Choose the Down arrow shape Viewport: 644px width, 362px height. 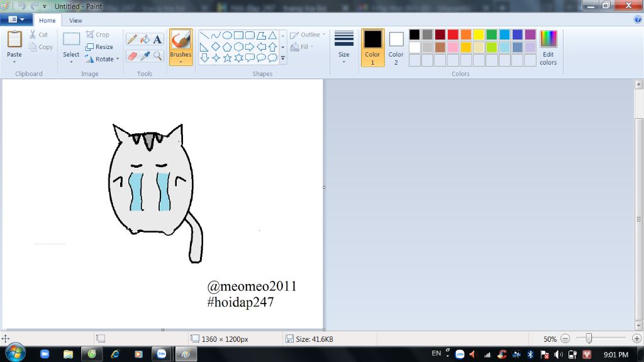pyautogui.click(x=204, y=58)
